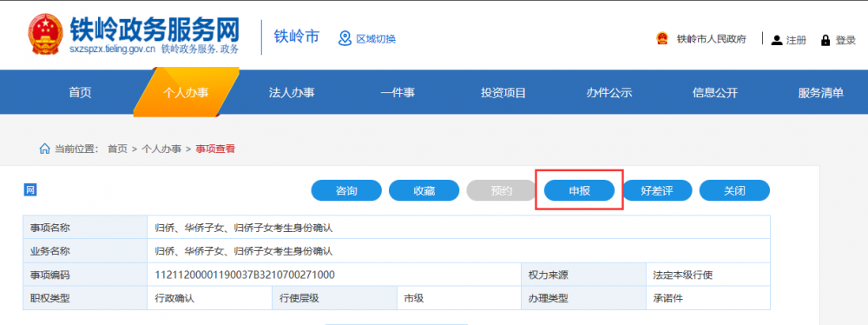Click 事项查看 in the breadcrumb

[x=215, y=149]
